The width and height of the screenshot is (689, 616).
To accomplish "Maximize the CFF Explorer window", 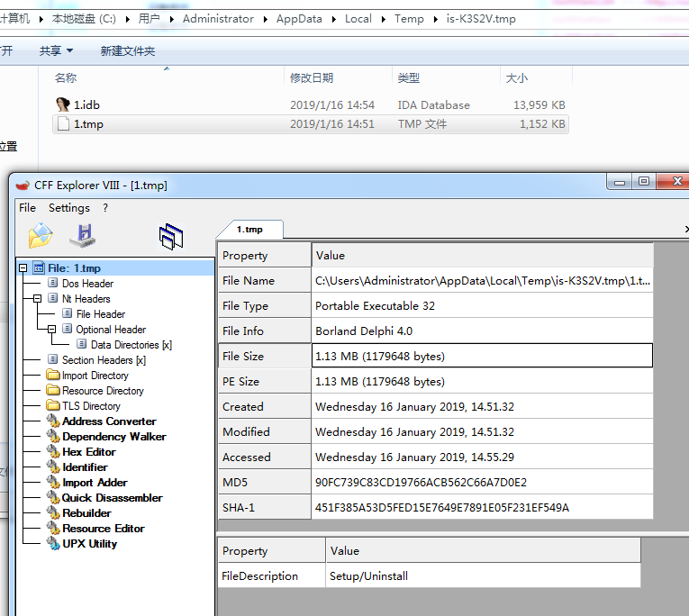I will point(644,181).
